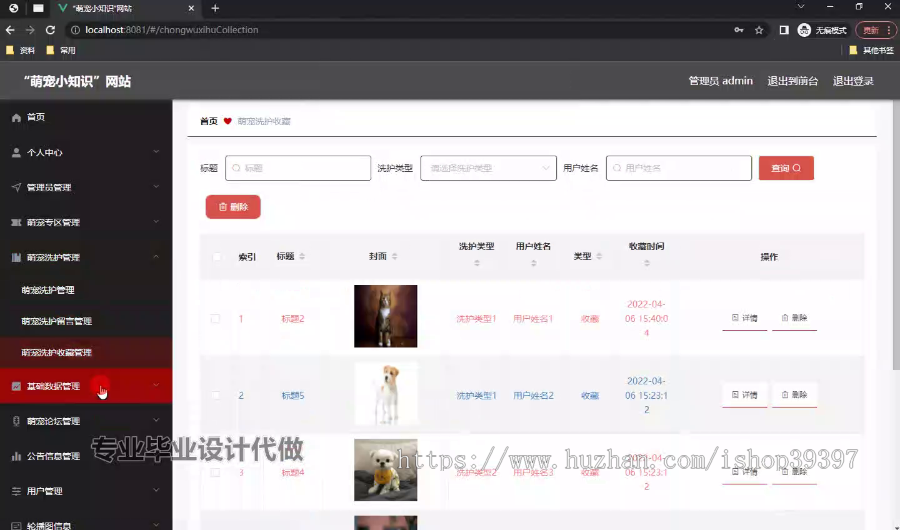
Task: Sort by 用户姓名 column arrows
Action: [534, 263]
